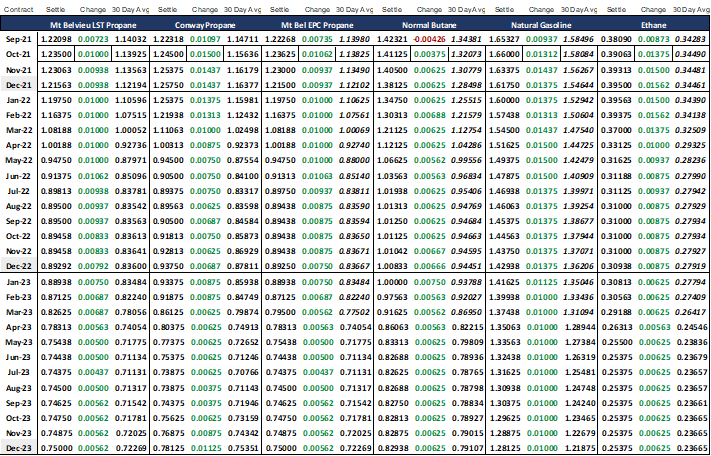Click Natural Gasoline settle 1.28875 for Nov-23
The image size is (711, 456).
tap(504, 433)
